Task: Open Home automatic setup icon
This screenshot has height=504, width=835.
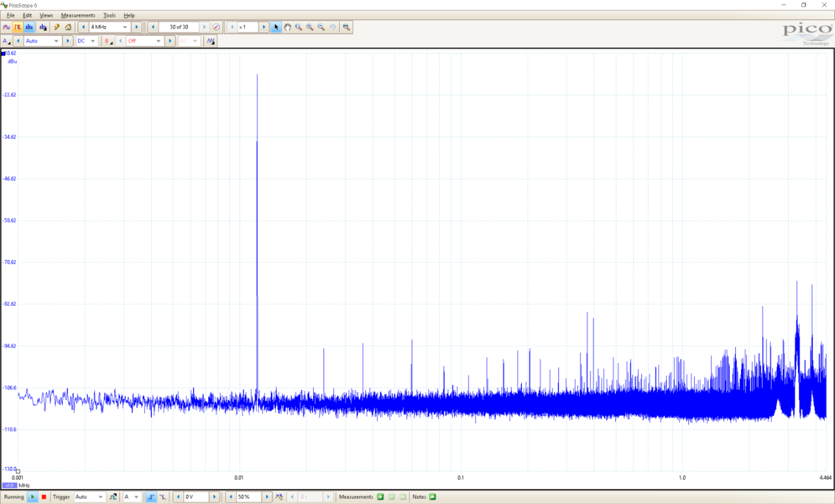Action: click(x=68, y=27)
